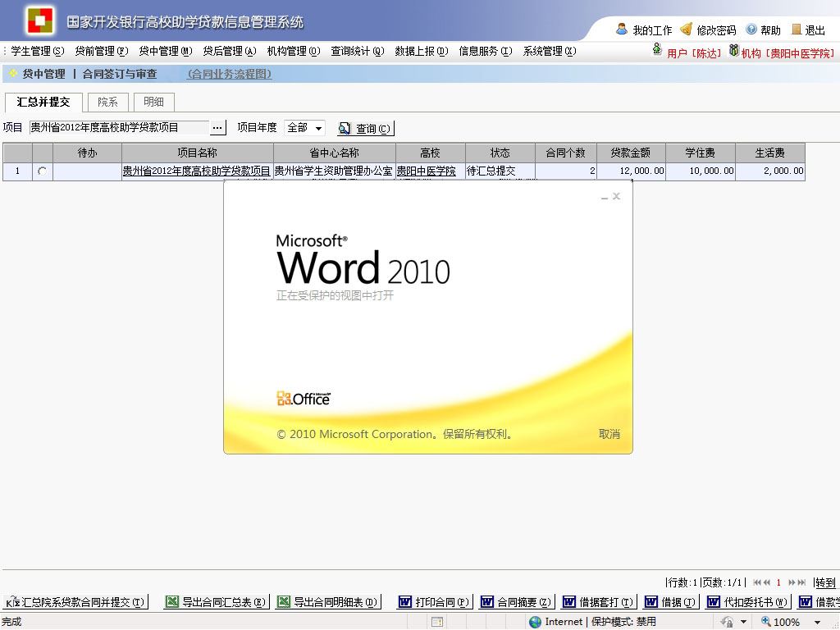Click the Excel icon of 导出合同明细表

(283, 602)
